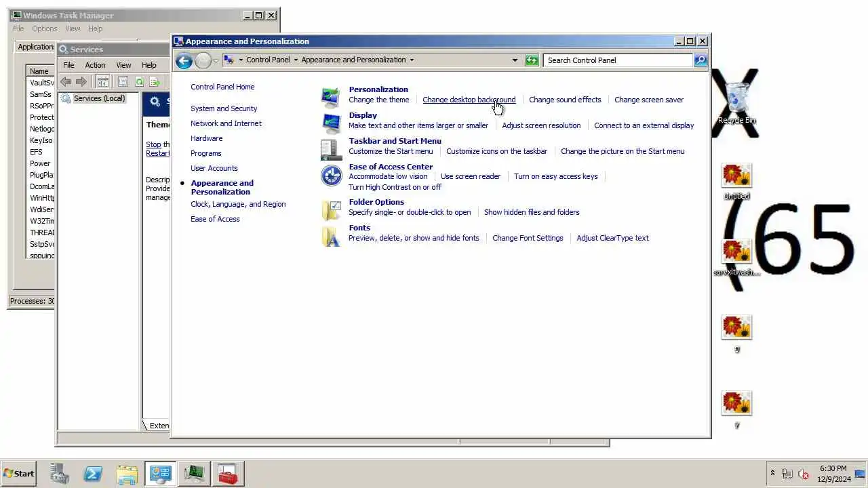Open the Personalization category icon
Screen dimensions: 868x488
pos(331,98)
